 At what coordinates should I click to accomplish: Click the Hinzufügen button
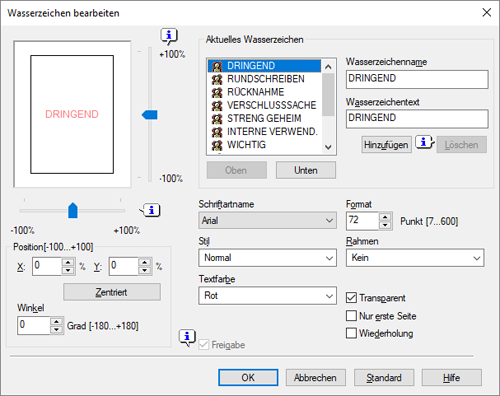[386, 145]
